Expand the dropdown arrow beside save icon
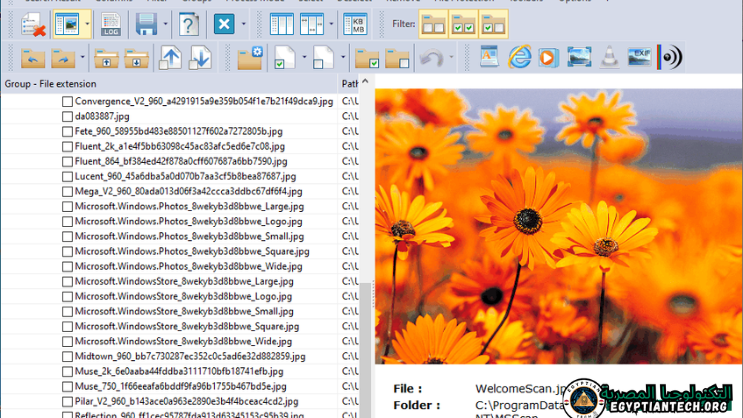The image size is (743, 418). click(164, 23)
